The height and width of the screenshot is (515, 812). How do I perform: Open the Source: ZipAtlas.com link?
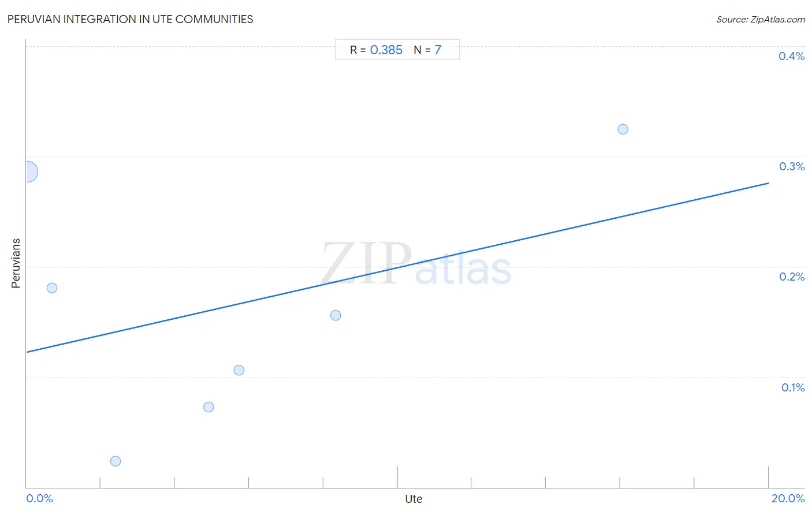(x=761, y=20)
